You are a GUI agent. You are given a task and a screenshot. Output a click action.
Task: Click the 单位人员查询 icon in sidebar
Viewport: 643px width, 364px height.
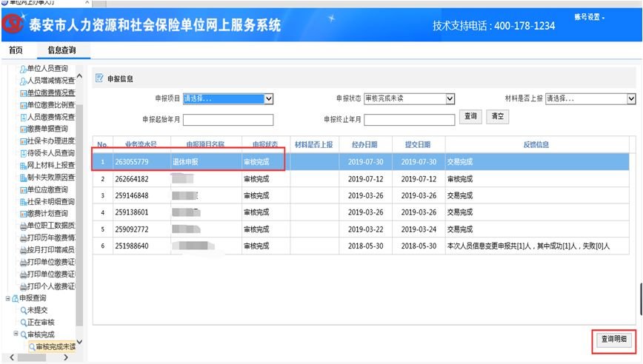tap(23, 69)
